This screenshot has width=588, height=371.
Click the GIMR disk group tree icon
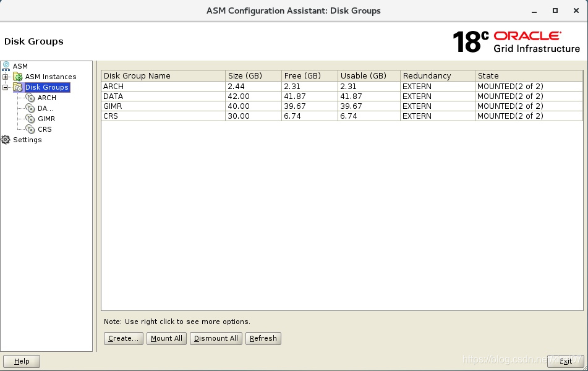pyautogui.click(x=30, y=119)
